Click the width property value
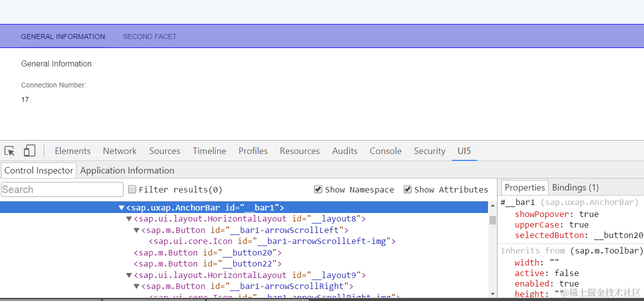 [553, 262]
